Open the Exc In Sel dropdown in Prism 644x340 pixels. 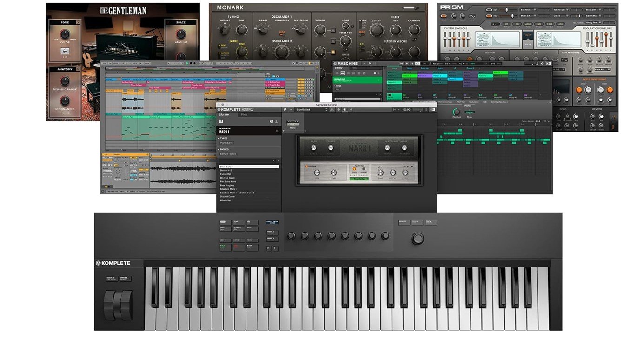point(528,10)
